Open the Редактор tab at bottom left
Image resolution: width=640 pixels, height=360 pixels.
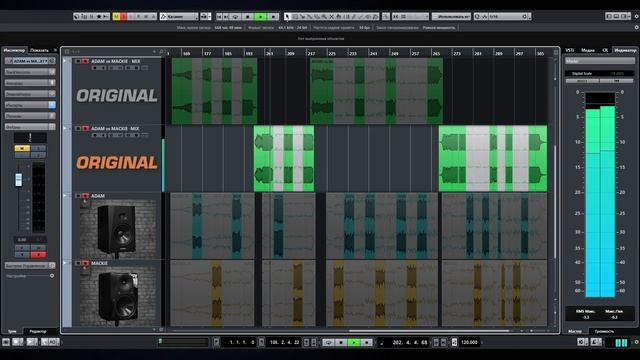pyautogui.click(x=38, y=331)
